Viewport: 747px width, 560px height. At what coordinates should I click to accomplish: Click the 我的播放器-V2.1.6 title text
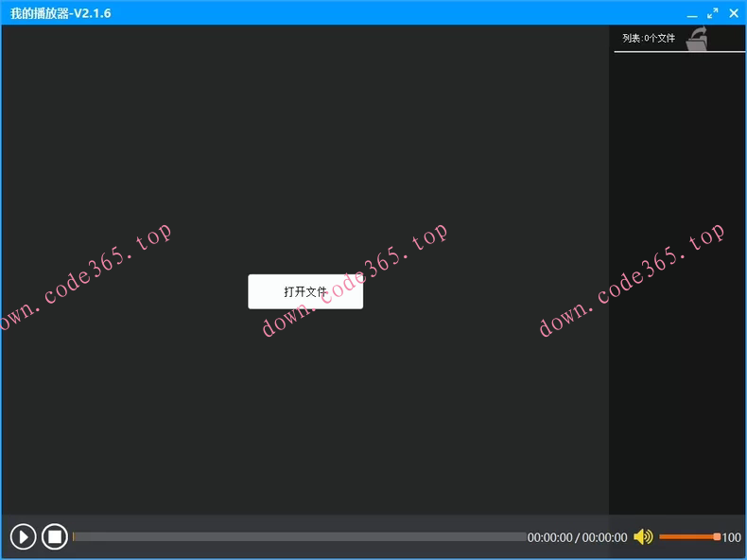(61, 13)
